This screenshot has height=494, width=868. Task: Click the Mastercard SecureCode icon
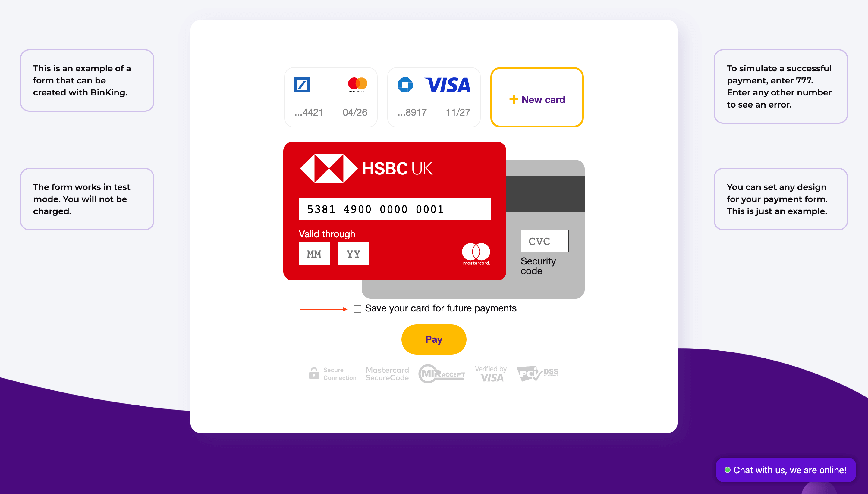(386, 373)
